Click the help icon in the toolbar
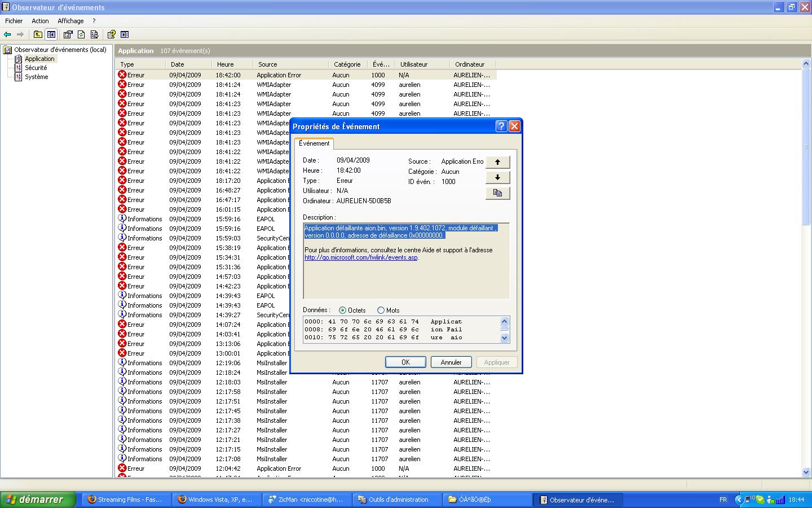The width and height of the screenshot is (812, 508). click(x=112, y=34)
